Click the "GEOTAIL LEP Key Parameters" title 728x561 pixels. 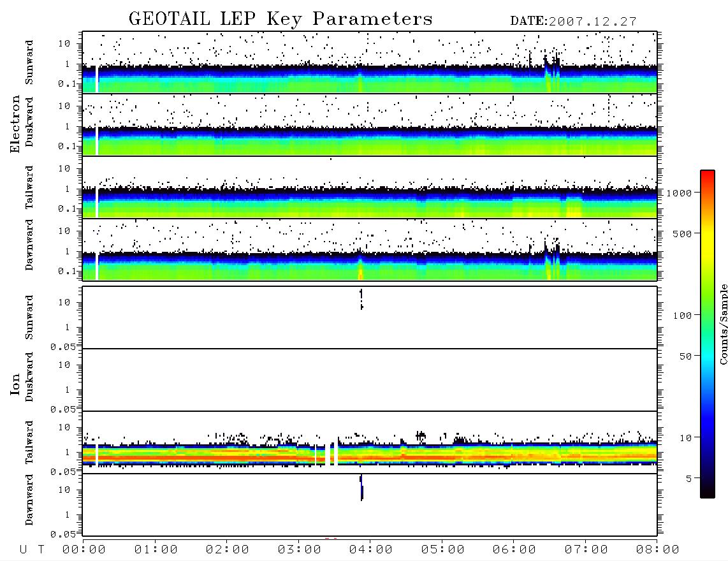click(x=280, y=19)
